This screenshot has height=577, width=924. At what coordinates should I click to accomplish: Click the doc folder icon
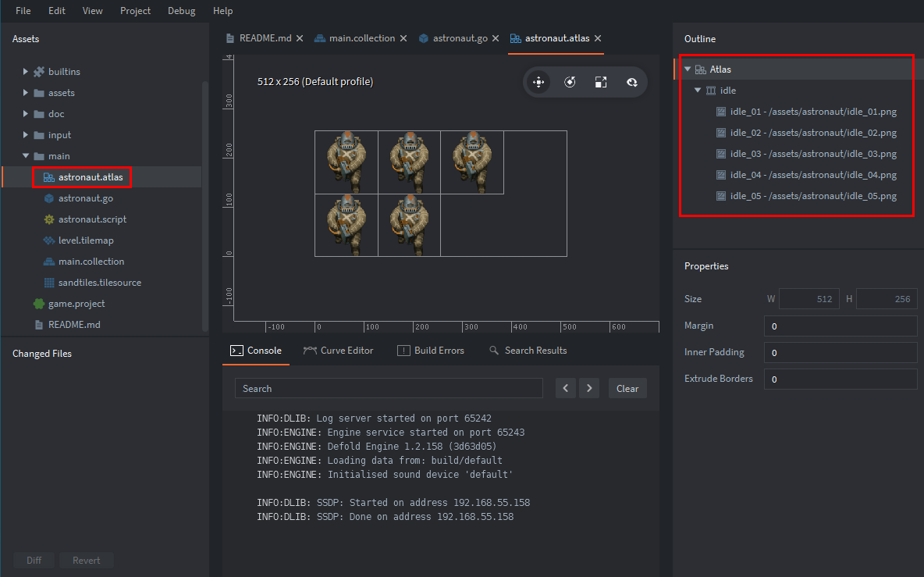39,114
